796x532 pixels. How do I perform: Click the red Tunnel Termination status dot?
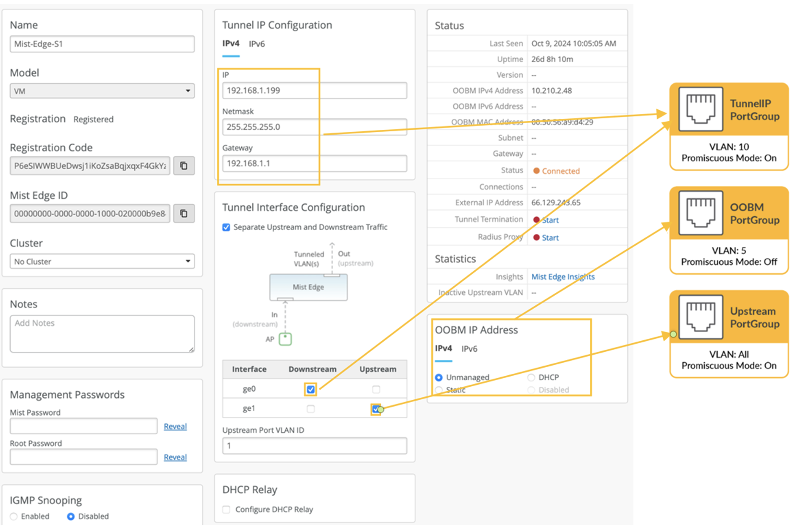537,220
